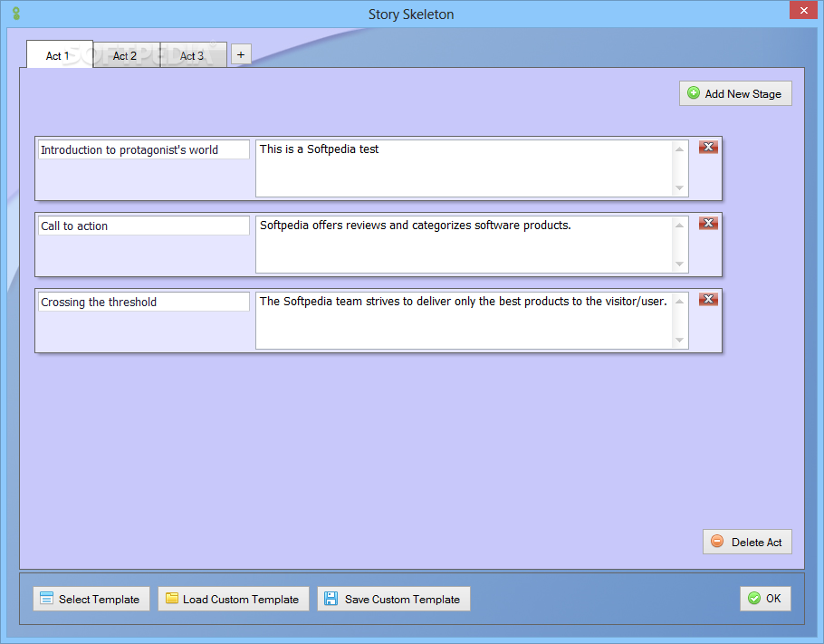Click scroll up arrow in Call to action description

click(x=679, y=226)
